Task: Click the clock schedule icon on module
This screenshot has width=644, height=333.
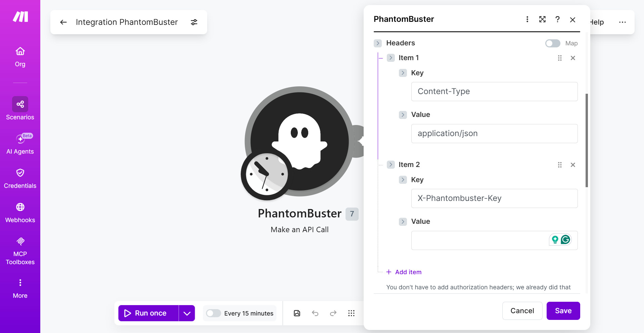Action: [x=267, y=174]
